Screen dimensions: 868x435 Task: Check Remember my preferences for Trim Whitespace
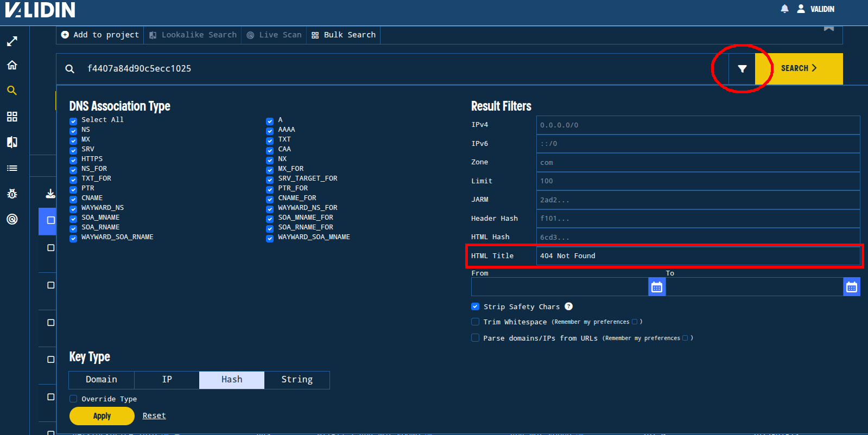[635, 322]
